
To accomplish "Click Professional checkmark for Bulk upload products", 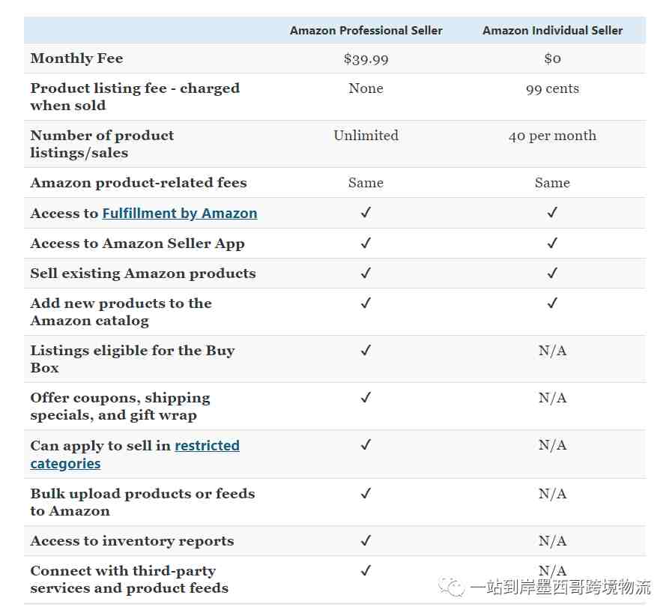I will (x=366, y=493).
